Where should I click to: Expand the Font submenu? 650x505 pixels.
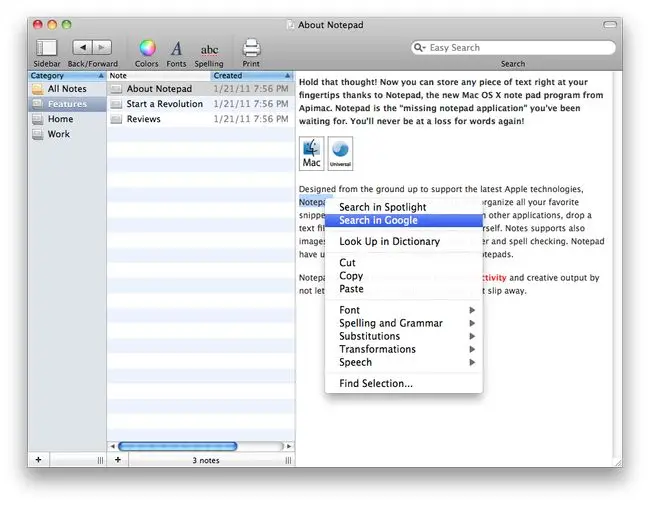point(404,310)
